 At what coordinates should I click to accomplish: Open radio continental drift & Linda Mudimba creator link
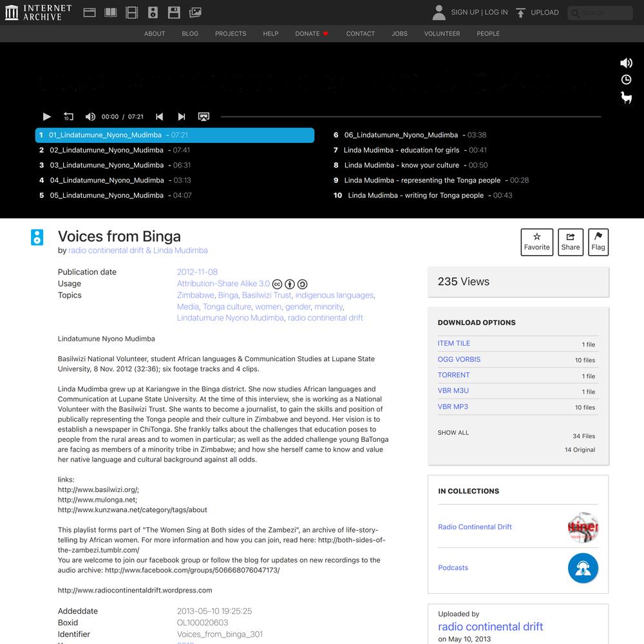point(138,251)
